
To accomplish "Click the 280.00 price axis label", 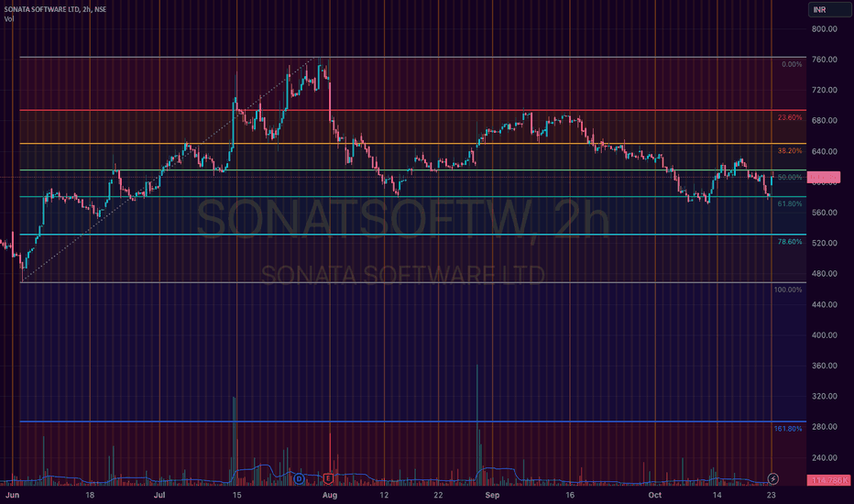I will (x=824, y=427).
